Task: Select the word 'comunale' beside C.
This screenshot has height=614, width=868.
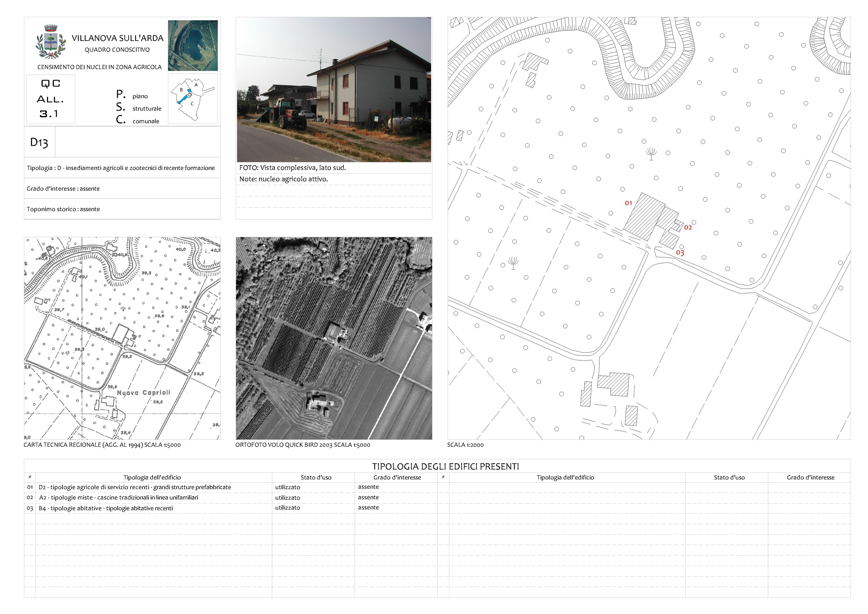Action: point(146,121)
